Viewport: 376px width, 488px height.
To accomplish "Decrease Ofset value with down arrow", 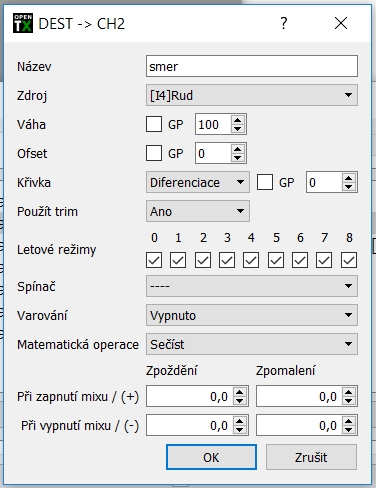I will pos(237,158).
